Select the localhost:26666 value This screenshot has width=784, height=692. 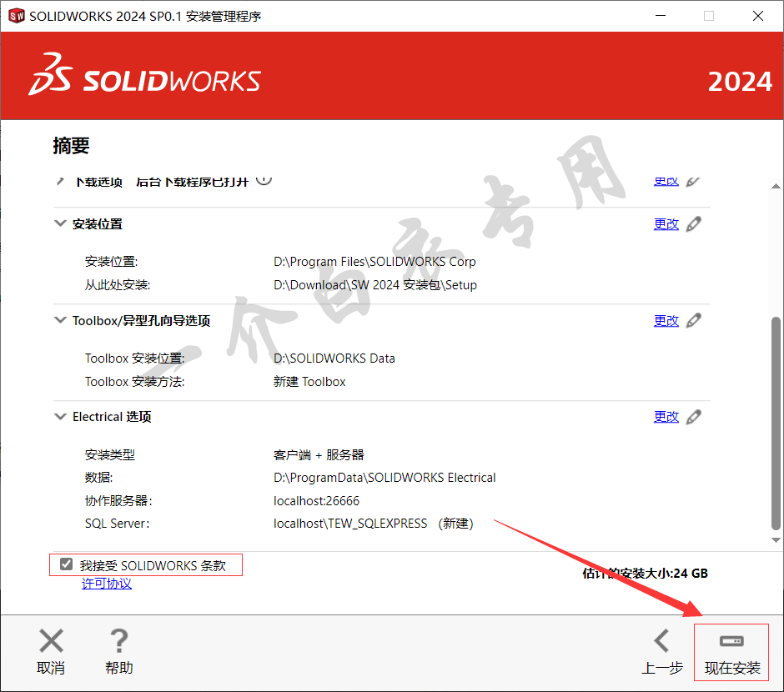click(x=316, y=500)
